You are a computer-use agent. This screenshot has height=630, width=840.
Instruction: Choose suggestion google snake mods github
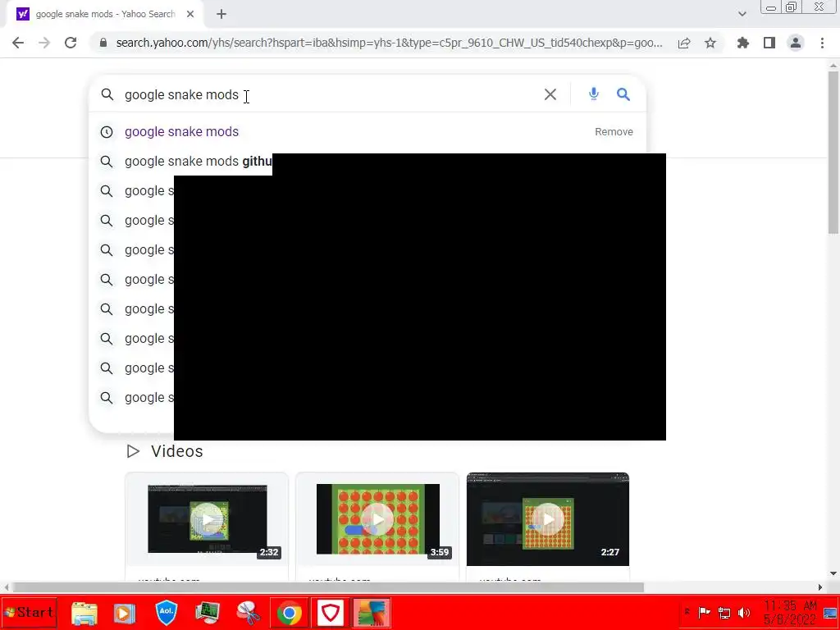tap(199, 162)
